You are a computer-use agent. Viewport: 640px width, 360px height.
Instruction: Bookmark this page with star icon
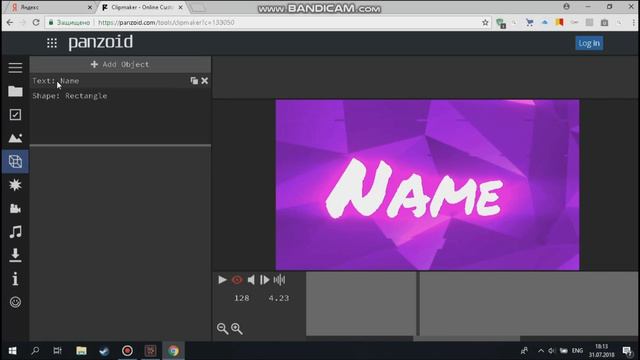(x=485, y=22)
